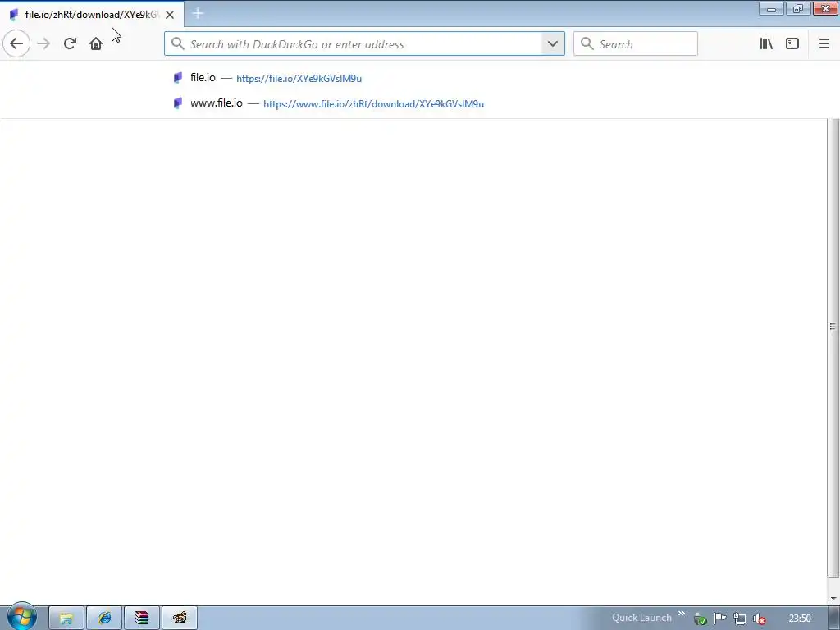Click the Show desktop button
The width and height of the screenshot is (840, 630).
pyautogui.click(x=834, y=619)
